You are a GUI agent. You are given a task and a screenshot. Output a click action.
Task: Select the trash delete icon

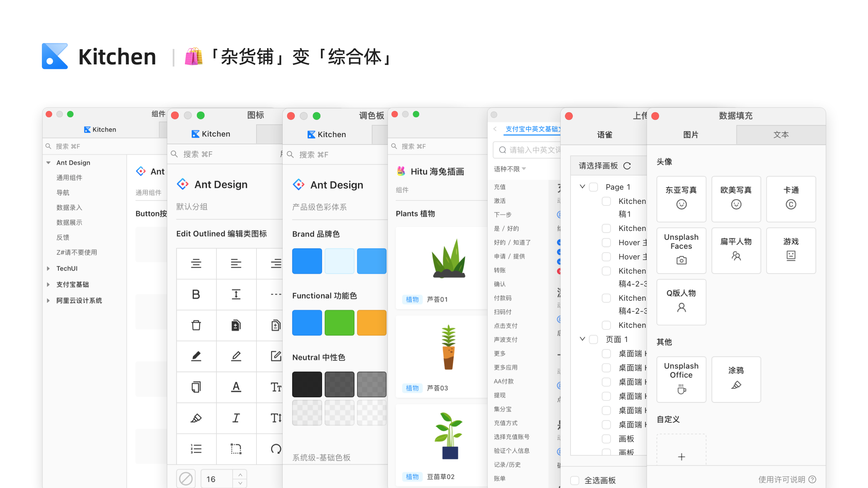(x=196, y=325)
